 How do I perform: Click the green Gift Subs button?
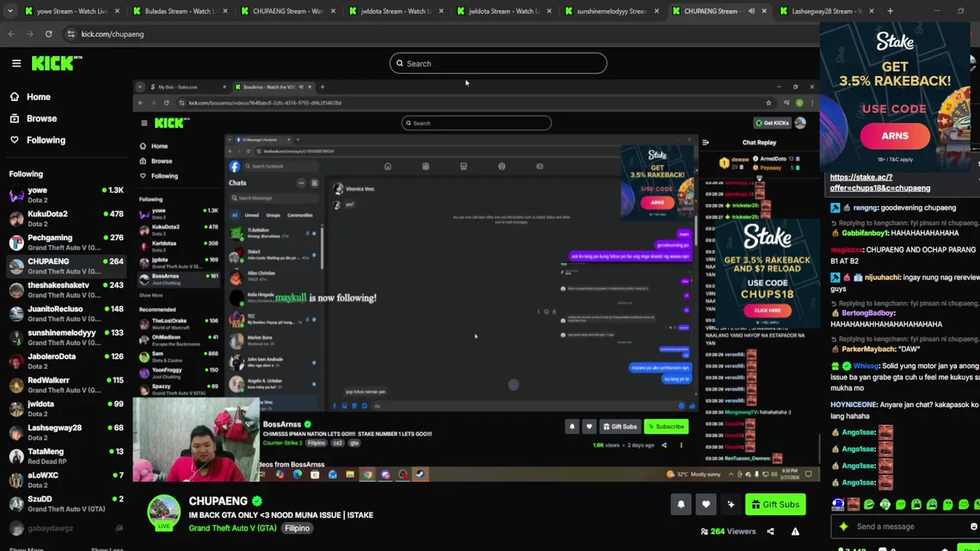pos(775,504)
